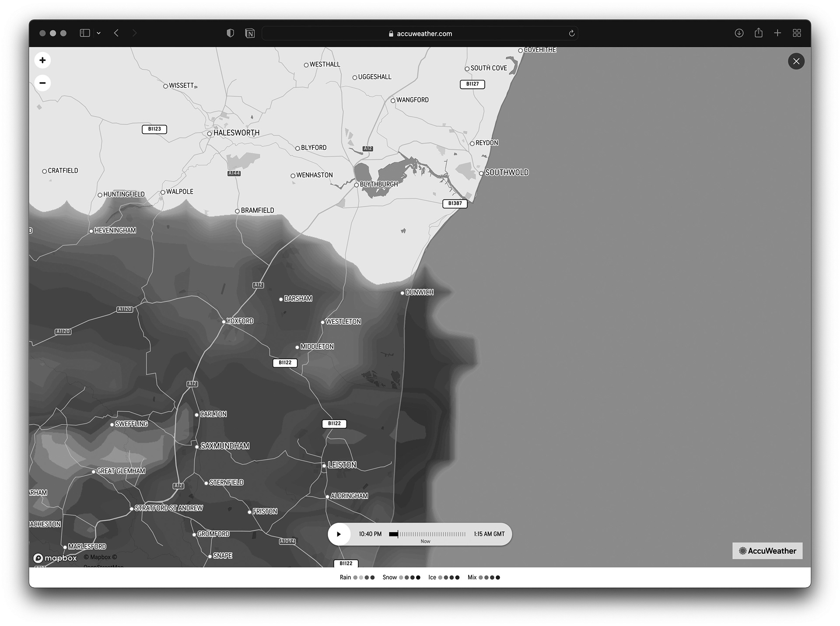Viewport: 840px width, 626px height.
Task: Open privacy shield report
Action: [x=230, y=33]
